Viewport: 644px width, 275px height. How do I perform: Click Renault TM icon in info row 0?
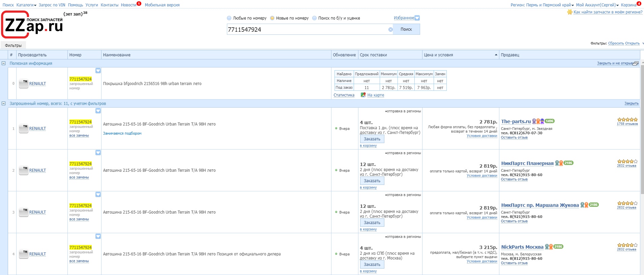[x=24, y=84]
